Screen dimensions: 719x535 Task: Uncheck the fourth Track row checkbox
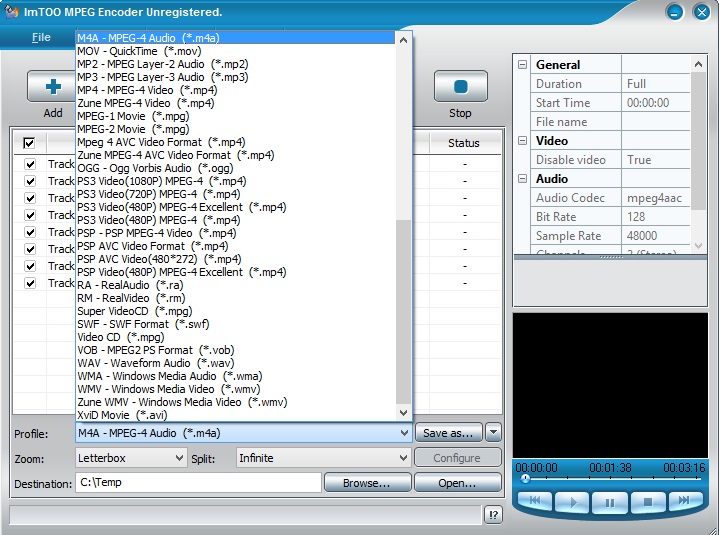coord(30,215)
